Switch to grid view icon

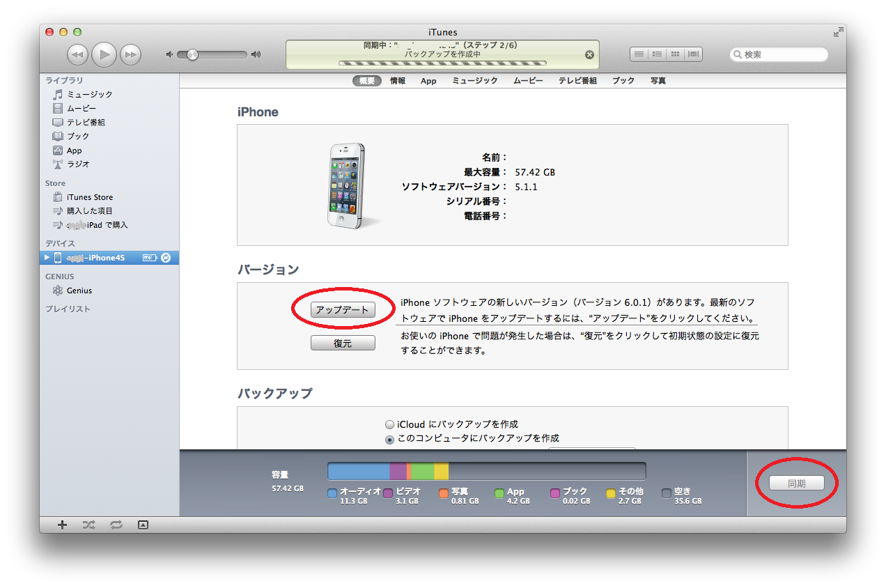tap(675, 54)
